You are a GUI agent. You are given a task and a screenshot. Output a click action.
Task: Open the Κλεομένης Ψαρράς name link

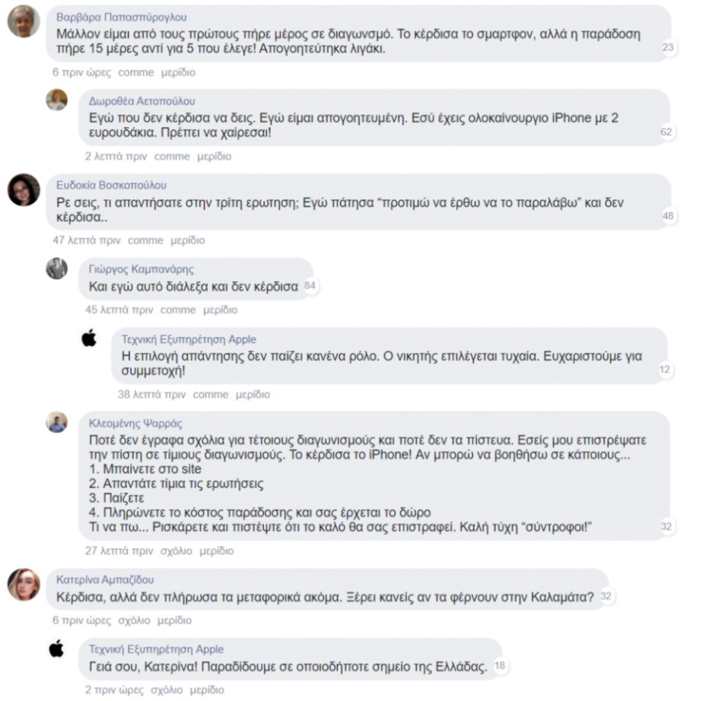135,423
